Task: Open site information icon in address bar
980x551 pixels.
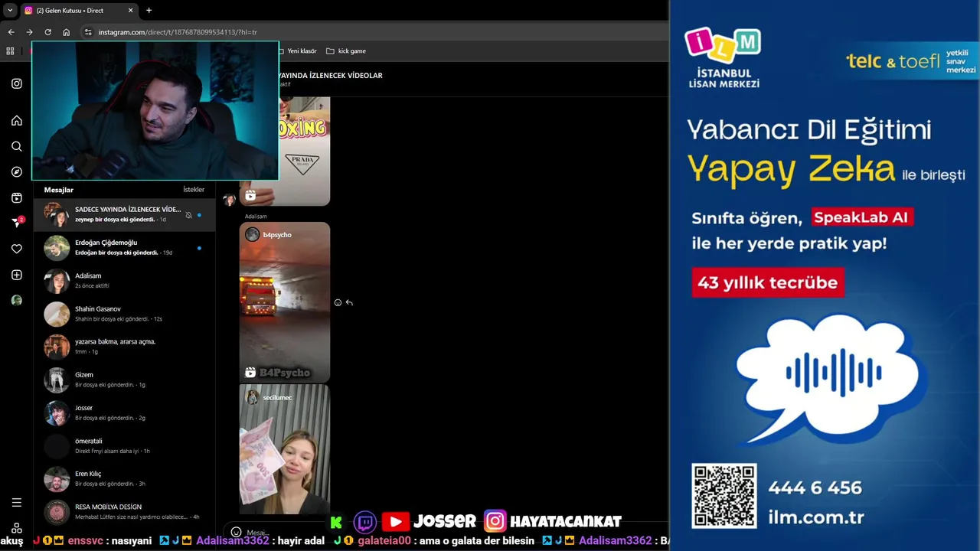Action: [88, 32]
